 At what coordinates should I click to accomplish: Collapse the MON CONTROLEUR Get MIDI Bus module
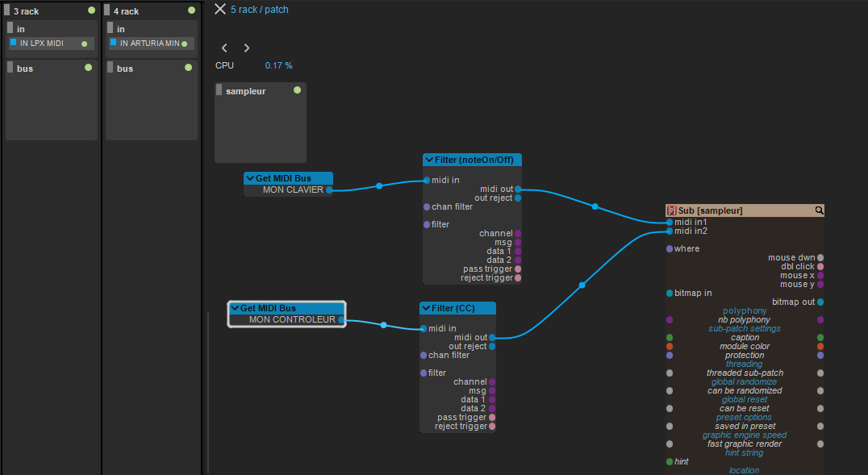click(236, 308)
